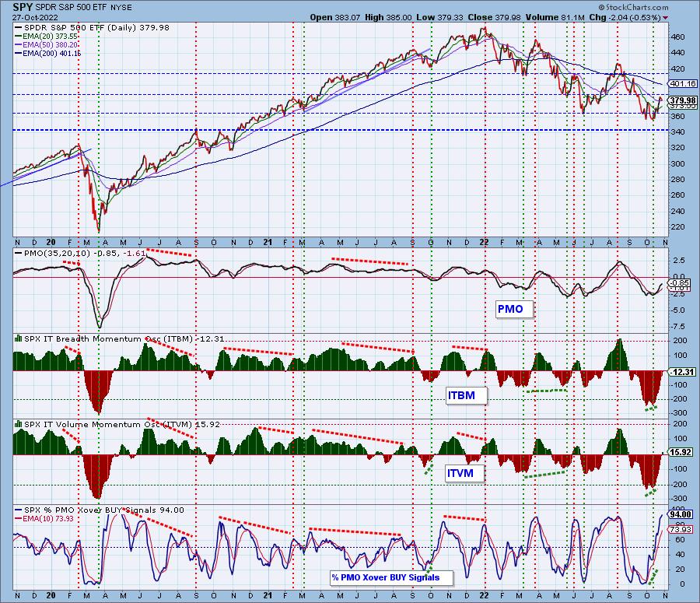Image resolution: width=700 pixels, height=603 pixels.
Task: Click the SPX IT Volume Momentum Osc label
Action: click(x=122, y=424)
